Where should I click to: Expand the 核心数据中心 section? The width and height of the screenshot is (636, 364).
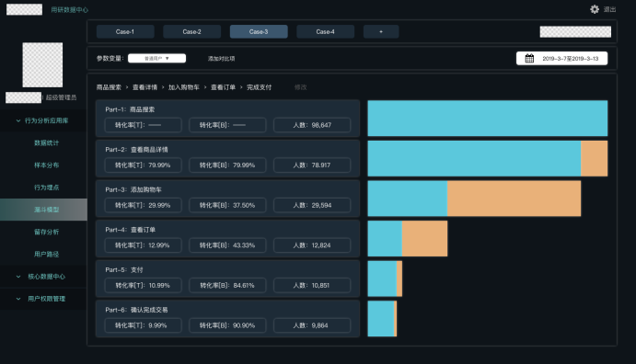18,277
